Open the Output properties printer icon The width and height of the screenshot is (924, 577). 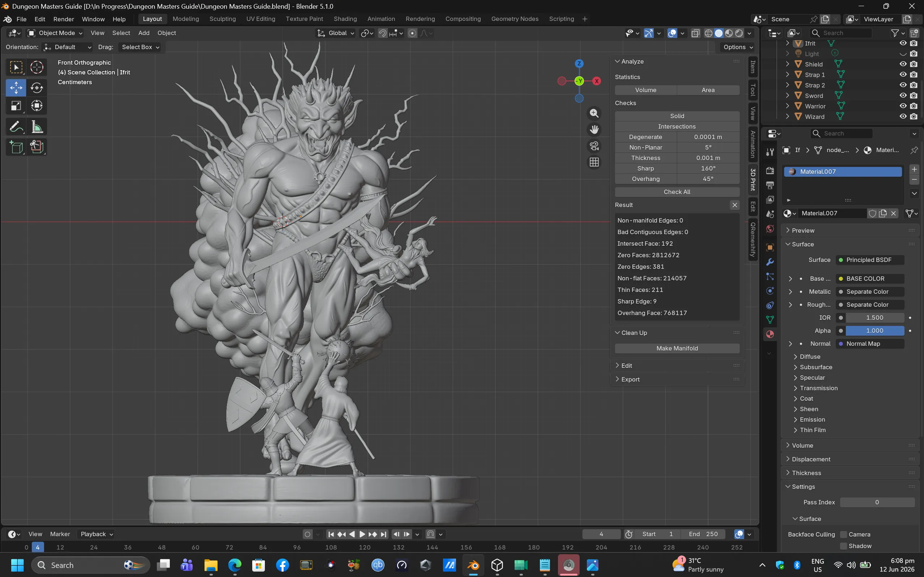coord(770,185)
